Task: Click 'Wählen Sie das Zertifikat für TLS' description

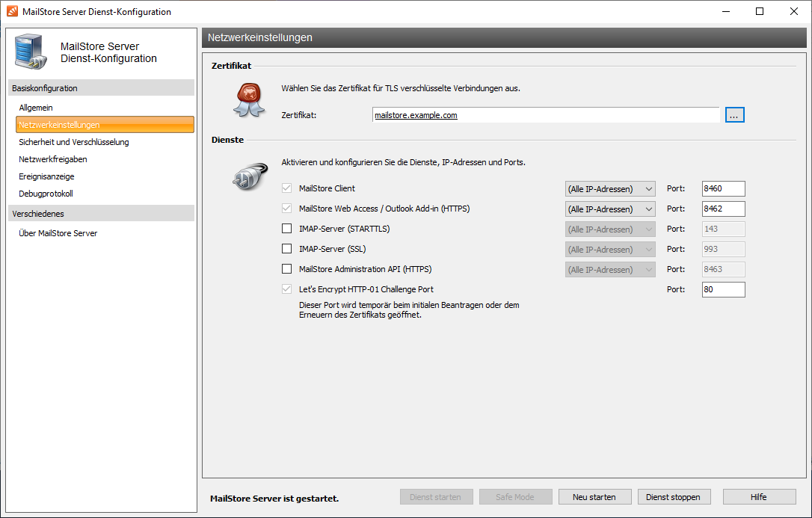Action: pyautogui.click(x=401, y=88)
